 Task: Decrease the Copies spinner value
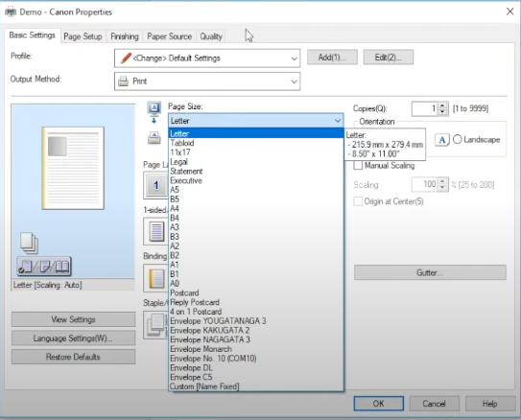[442, 112]
